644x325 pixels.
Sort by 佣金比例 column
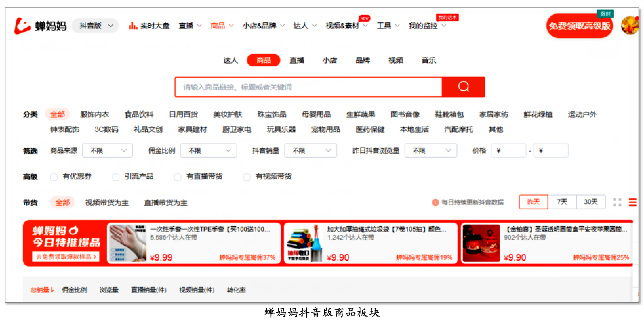click(x=75, y=290)
